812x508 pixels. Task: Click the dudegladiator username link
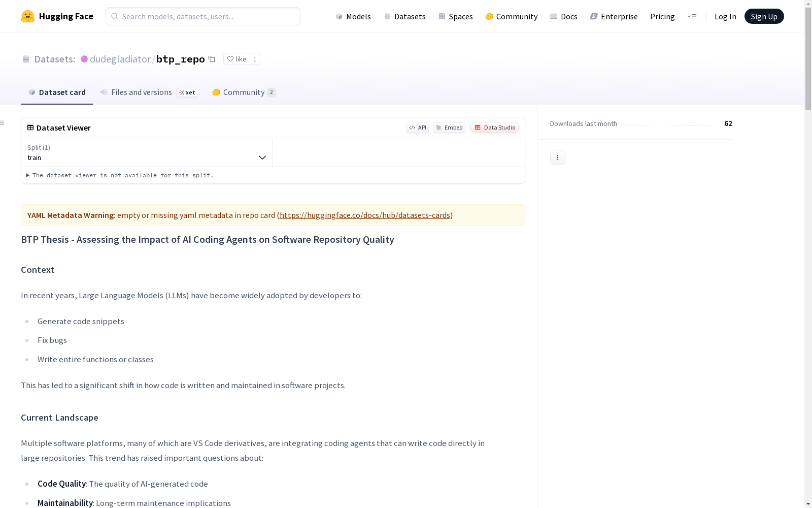[120, 59]
